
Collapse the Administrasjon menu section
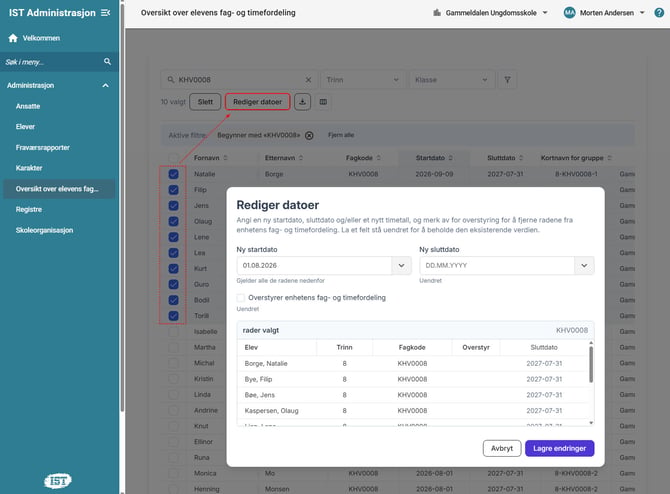(106, 85)
